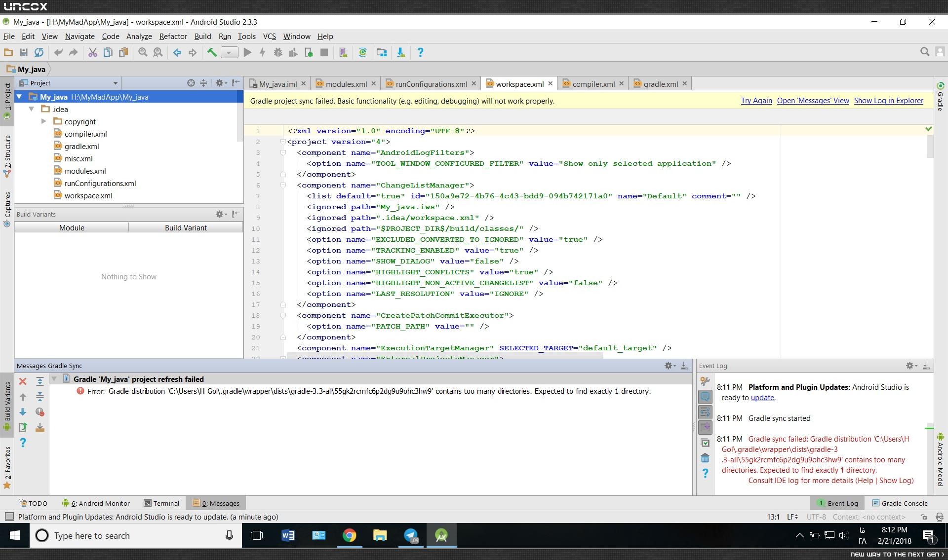Open the Terminal tool window button
The height and width of the screenshot is (560, 948).
click(x=161, y=503)
